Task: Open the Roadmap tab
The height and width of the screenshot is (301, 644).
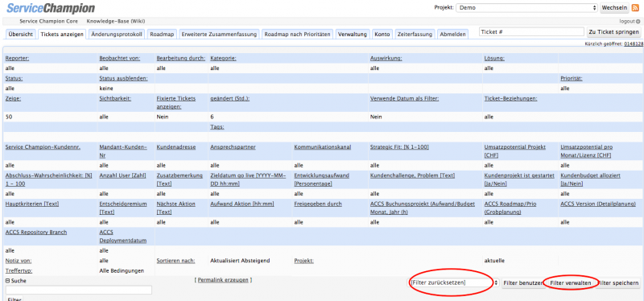Action: point(162,35)
